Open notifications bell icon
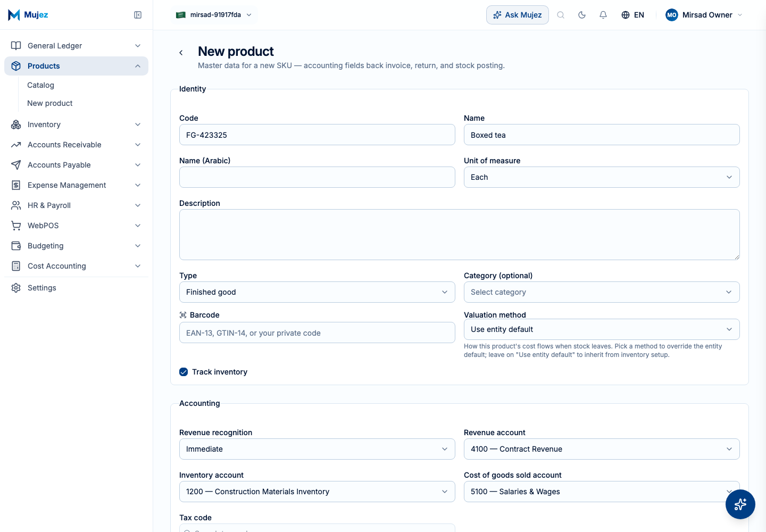The height and width of the screenshot is (532, 766). [x=603, y=15]
